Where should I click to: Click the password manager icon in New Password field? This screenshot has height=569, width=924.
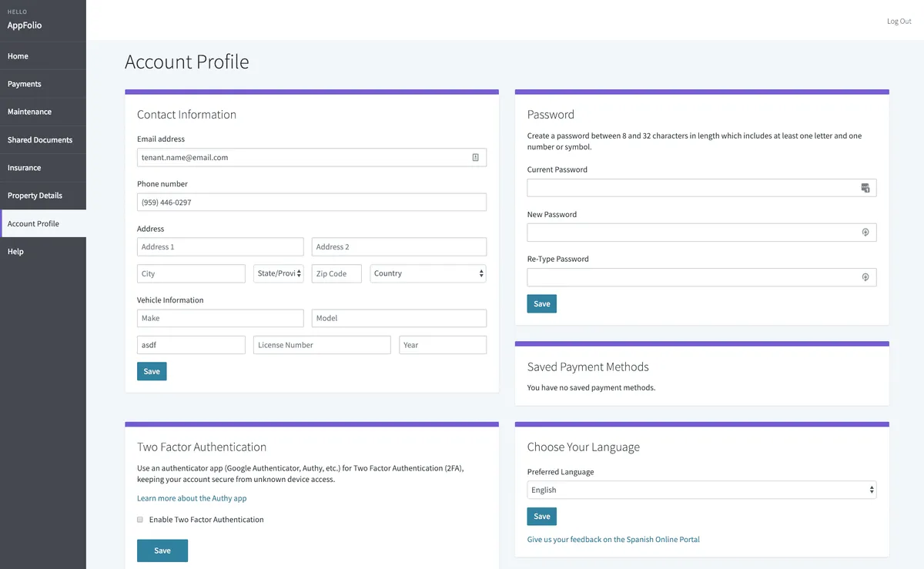(865, 233)
